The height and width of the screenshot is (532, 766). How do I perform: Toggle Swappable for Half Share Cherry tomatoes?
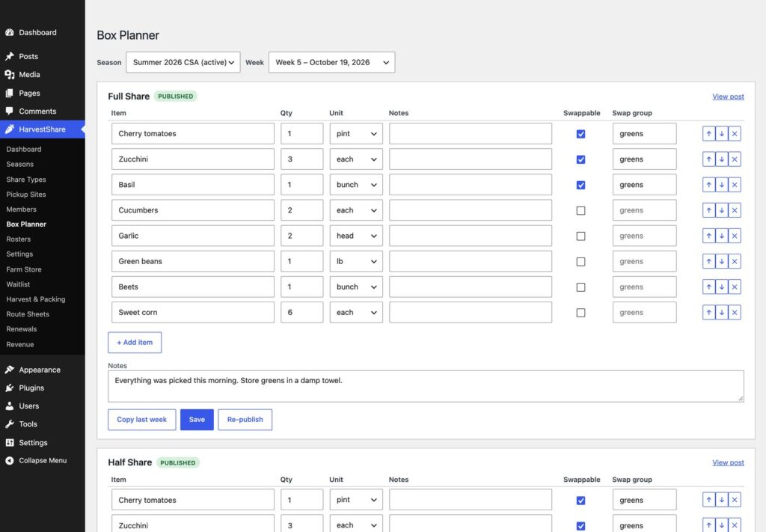click(580, 501)
